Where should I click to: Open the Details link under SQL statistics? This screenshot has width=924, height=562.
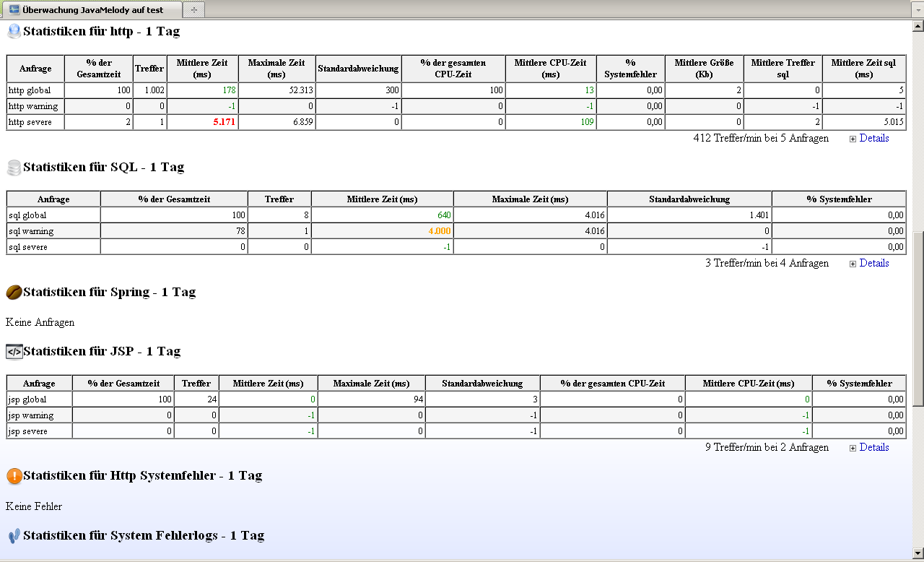click(x=874, y=263)
